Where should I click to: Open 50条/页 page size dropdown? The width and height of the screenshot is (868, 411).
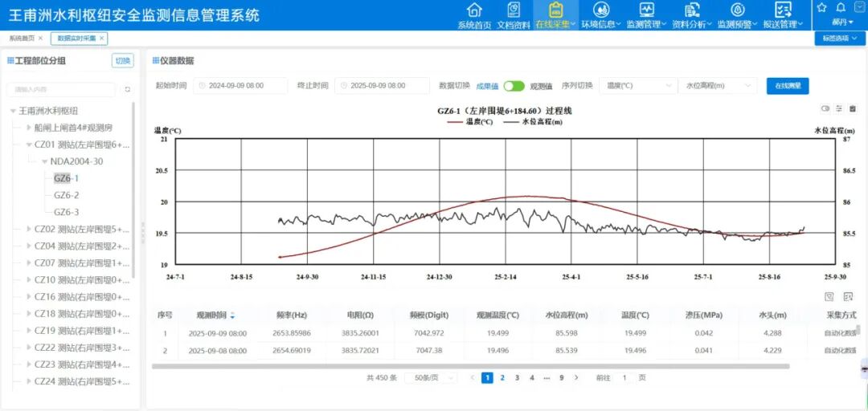coord(431,378)
